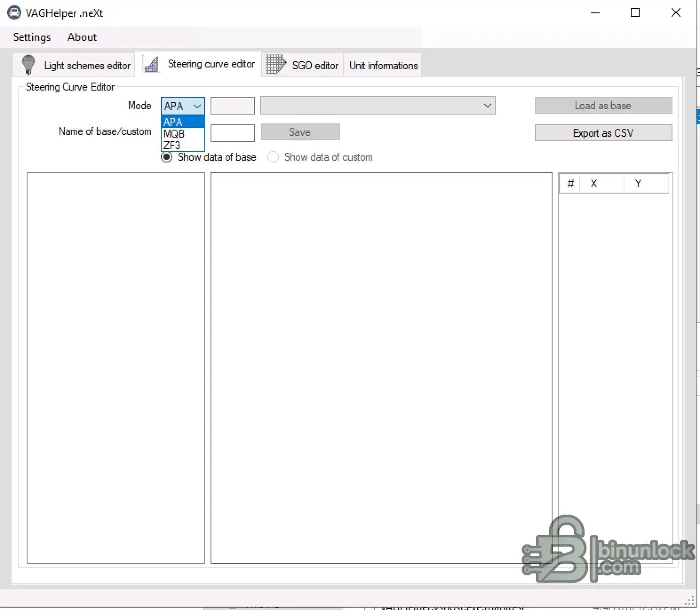Choose APA in the Mode list
This screenshot has width=700, height=610.
(x=183, y=122)
